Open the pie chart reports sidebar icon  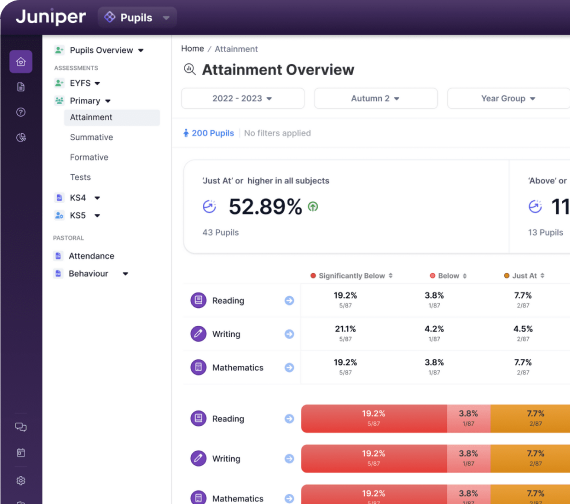pos(21,137)
